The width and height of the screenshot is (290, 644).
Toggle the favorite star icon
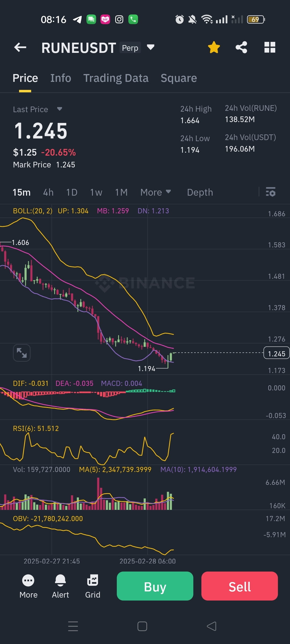coord(214,47)
